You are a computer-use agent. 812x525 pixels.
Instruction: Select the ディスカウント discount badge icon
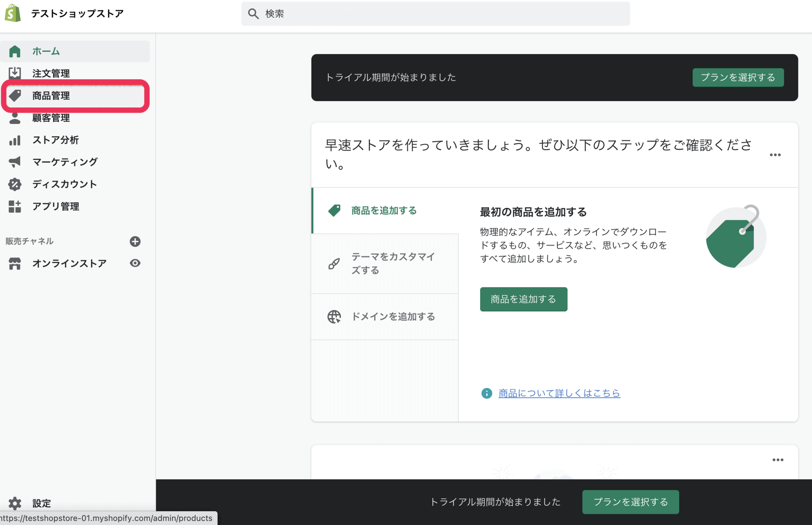15,184
